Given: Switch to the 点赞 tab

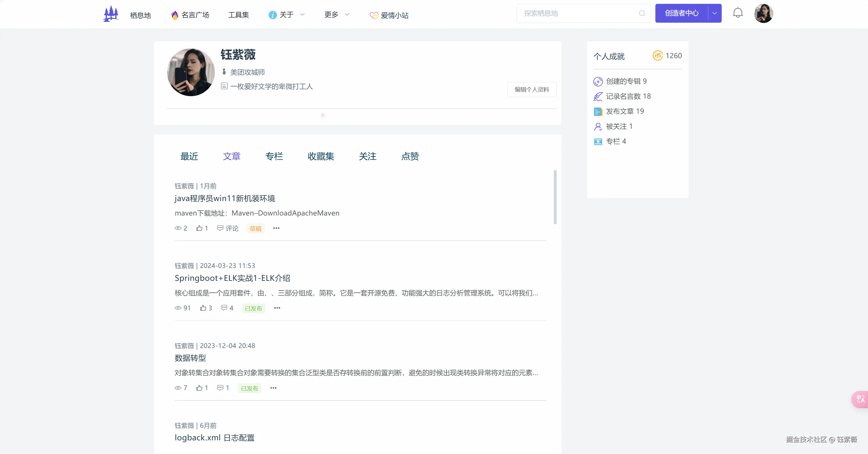Looking at the screenshot, I should point(410,156).
